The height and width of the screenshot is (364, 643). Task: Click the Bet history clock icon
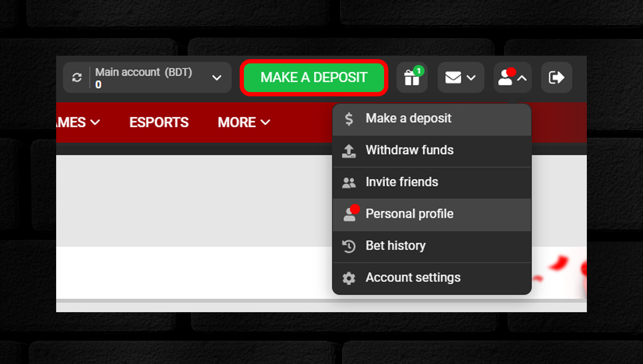point(349,246)
